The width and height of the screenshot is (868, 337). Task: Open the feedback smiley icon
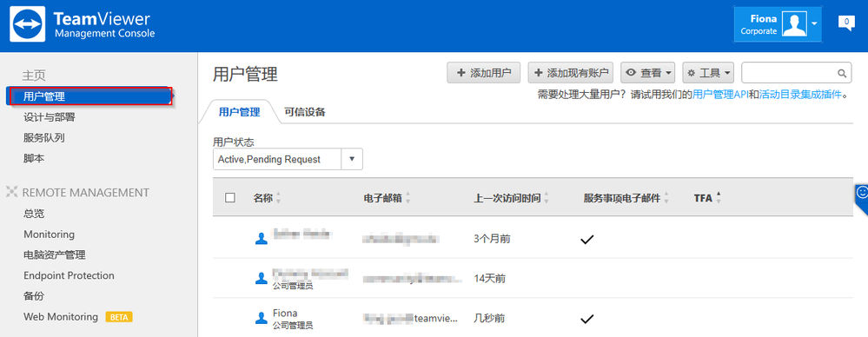click(862, 193)
